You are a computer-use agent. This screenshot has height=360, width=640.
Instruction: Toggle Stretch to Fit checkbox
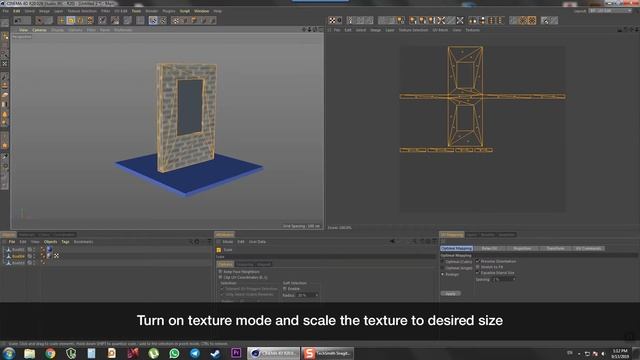478,267
